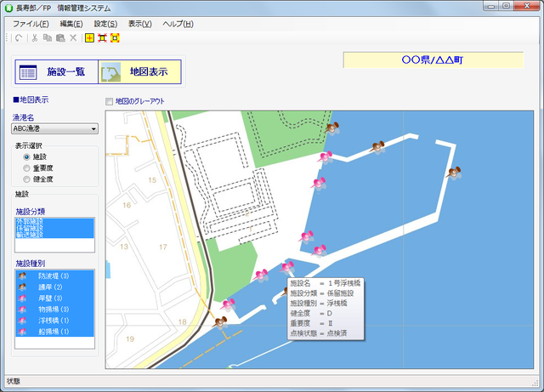The height and width of the screenshot is (392, 544).
Task: Click the brown pin at breakwater tip
Action: click(454, 173)
